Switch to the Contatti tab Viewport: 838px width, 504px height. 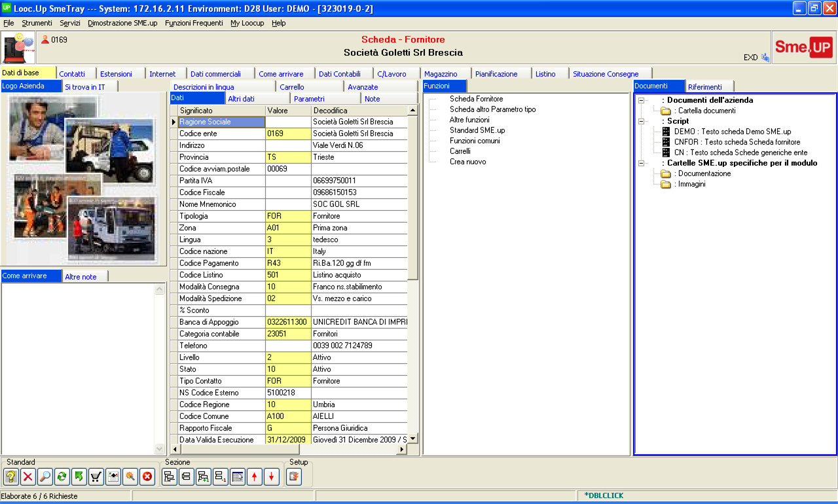pyautogui.click(x=77, y=74)
